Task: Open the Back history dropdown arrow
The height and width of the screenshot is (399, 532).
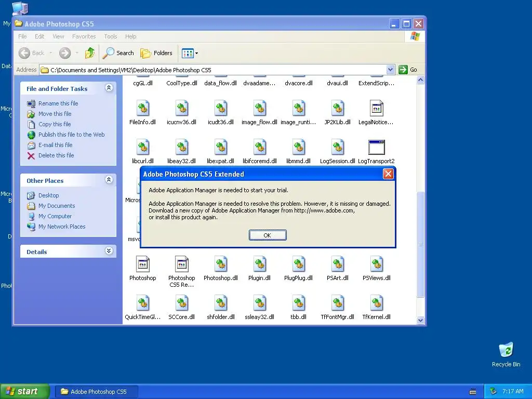Action: (50, 53)
